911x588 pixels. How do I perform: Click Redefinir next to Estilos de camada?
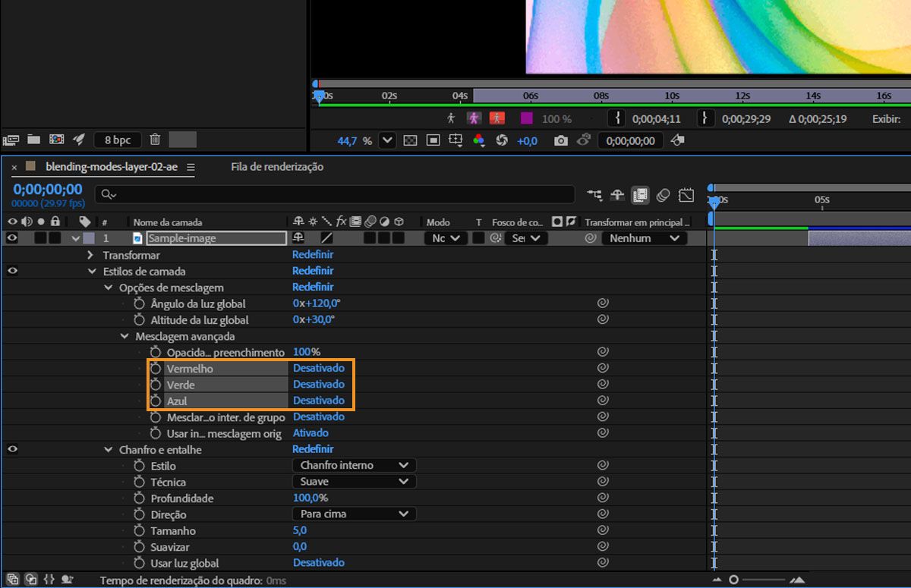313,271
